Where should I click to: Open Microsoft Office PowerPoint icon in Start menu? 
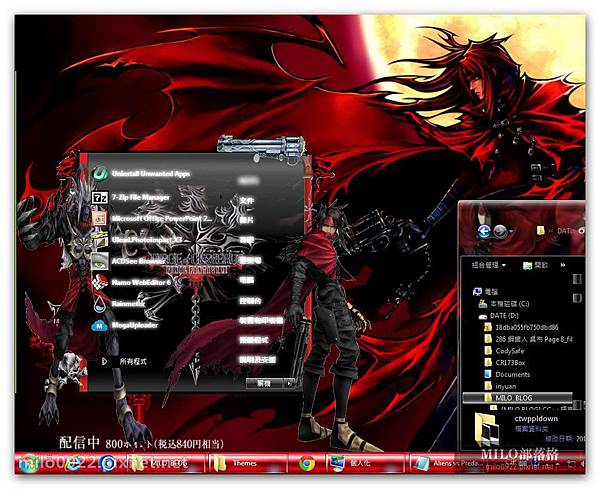coord(100,218)
